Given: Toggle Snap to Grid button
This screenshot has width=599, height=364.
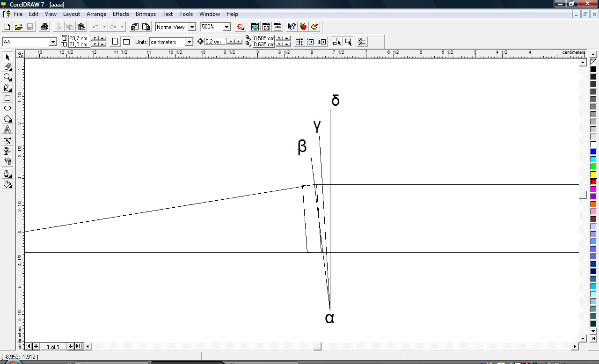Looking at the screenshot, I should tap(299, 42).
